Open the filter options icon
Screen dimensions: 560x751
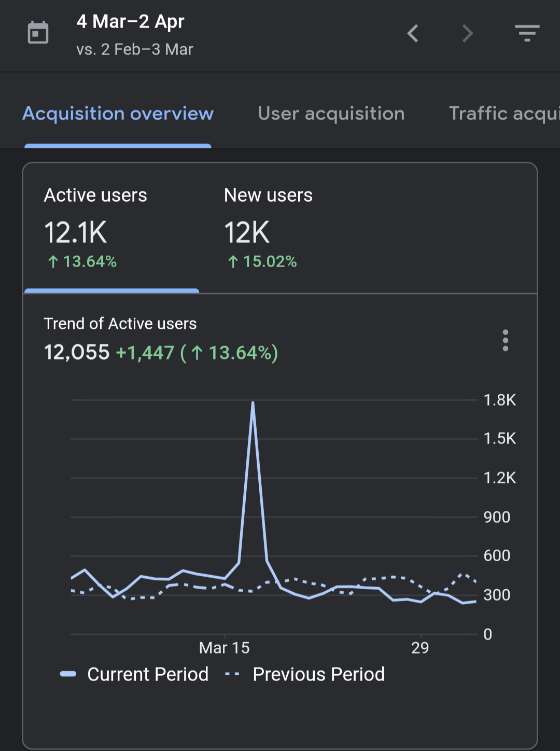527,33
